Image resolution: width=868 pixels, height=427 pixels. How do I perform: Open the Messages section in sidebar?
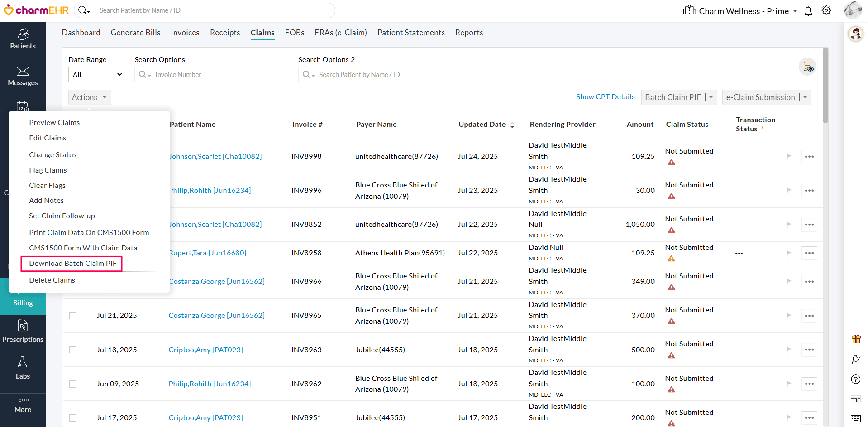23,76
